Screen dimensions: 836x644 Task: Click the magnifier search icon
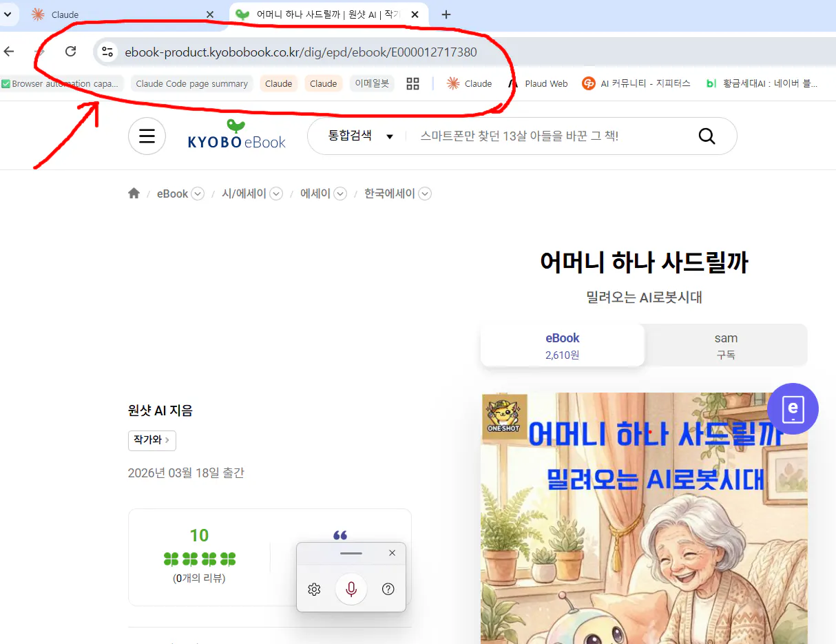point(707,136)
